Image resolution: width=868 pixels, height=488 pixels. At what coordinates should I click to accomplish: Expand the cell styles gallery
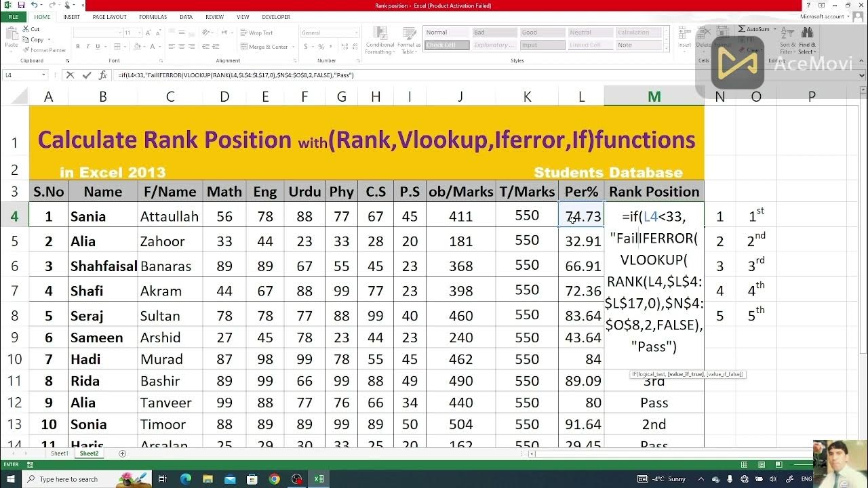coord(667,47)
